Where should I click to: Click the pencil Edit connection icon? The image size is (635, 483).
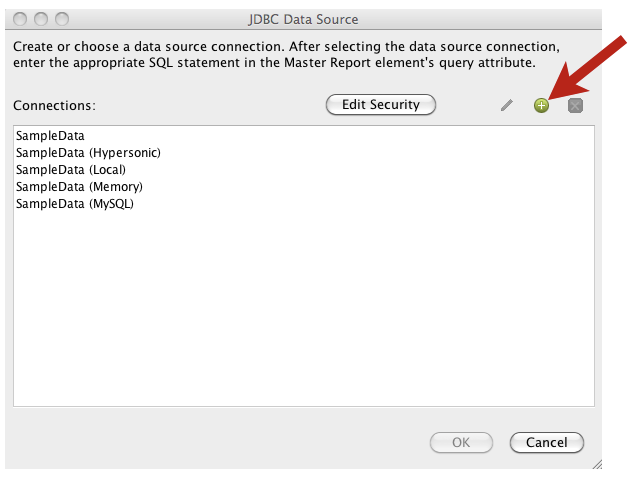507,105
